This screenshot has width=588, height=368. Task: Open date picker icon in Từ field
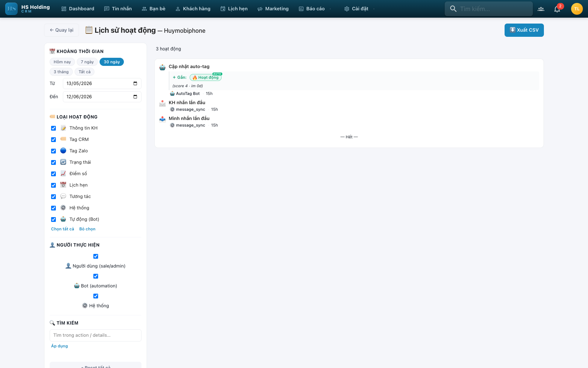135,84
